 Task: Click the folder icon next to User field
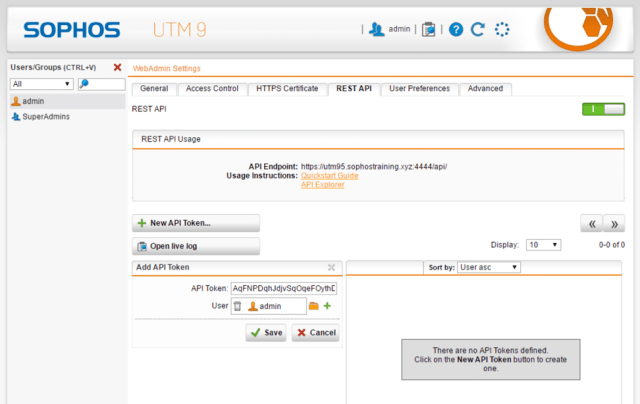313,306
